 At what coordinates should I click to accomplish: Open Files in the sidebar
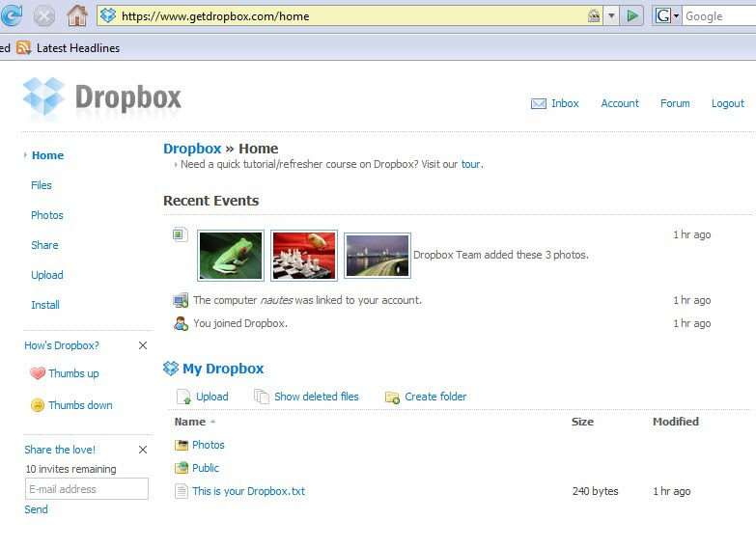41,185
